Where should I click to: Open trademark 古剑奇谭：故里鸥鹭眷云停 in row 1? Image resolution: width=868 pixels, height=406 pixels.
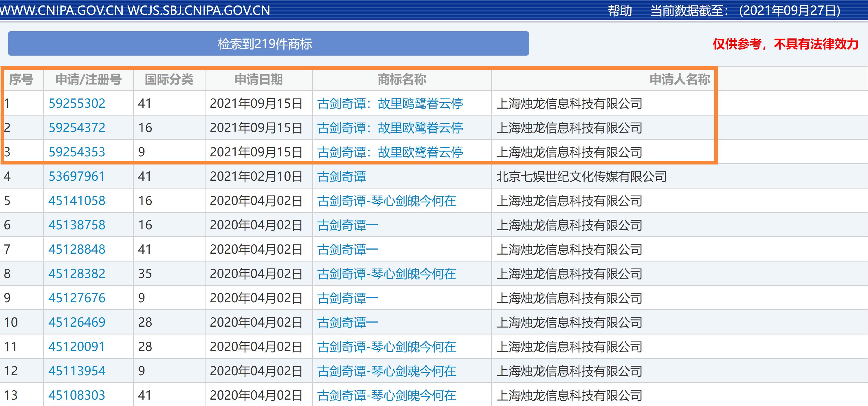(x=390, y=103)
